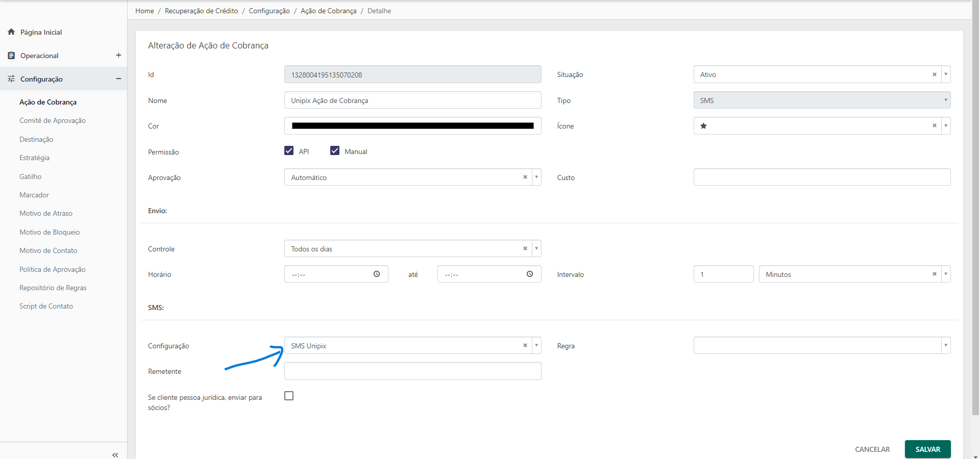Enable sending to sócios checkbox
This screenshot has width=980, height=459.
[289, 396]
